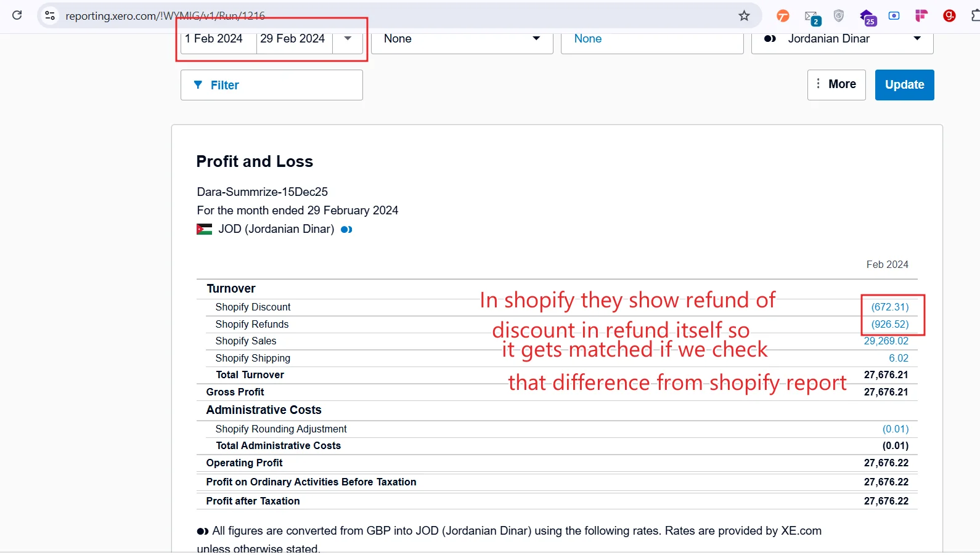Open site information icon in address bar
The width and height of the screenshot is (980, 555).
pos(51,15)
